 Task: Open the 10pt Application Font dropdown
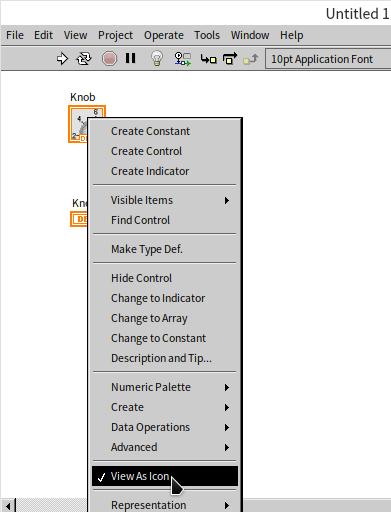tap(328, 59)
